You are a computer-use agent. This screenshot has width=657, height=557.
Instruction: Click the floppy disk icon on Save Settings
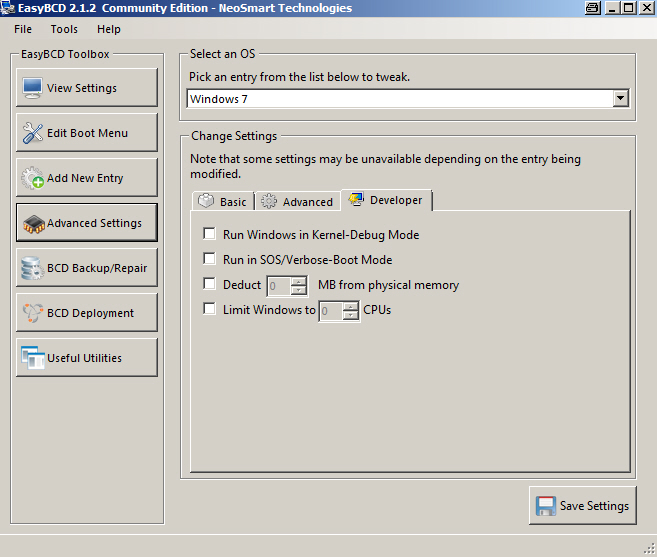[546, 506]
